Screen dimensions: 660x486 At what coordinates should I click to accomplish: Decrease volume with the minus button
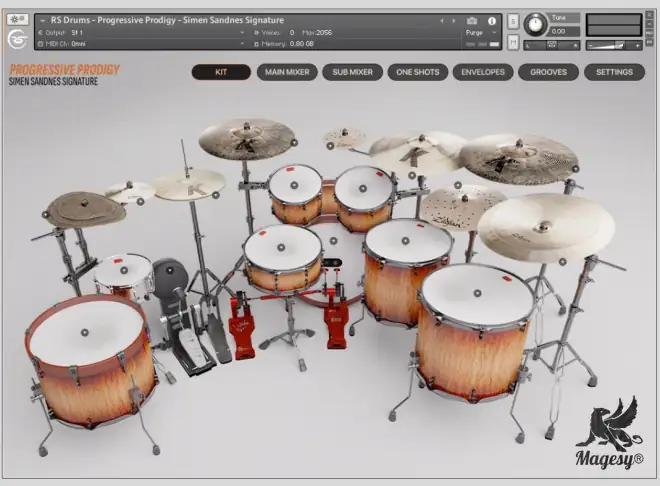coord(591,45)
